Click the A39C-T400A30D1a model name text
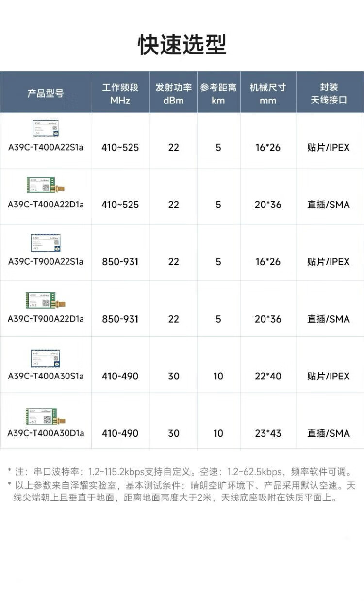 tap(46, 433)
